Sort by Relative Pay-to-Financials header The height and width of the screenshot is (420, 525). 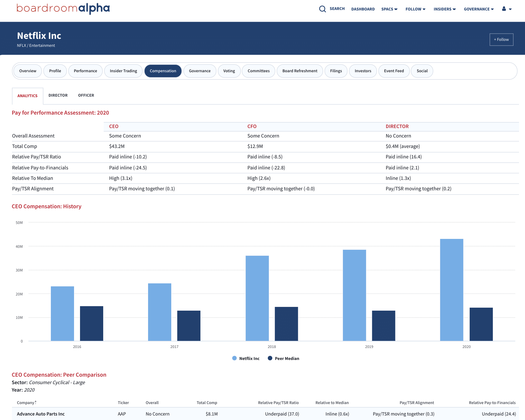click(492, 403)
